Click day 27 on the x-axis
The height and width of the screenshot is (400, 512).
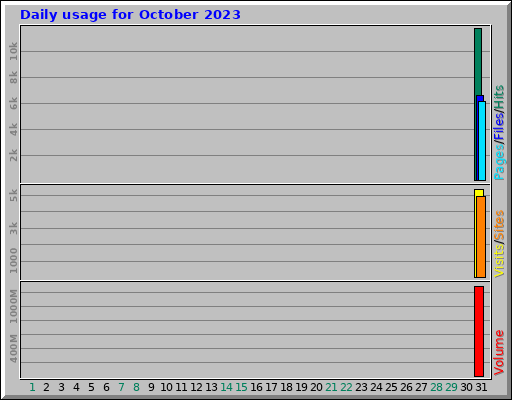pos(421,387)
